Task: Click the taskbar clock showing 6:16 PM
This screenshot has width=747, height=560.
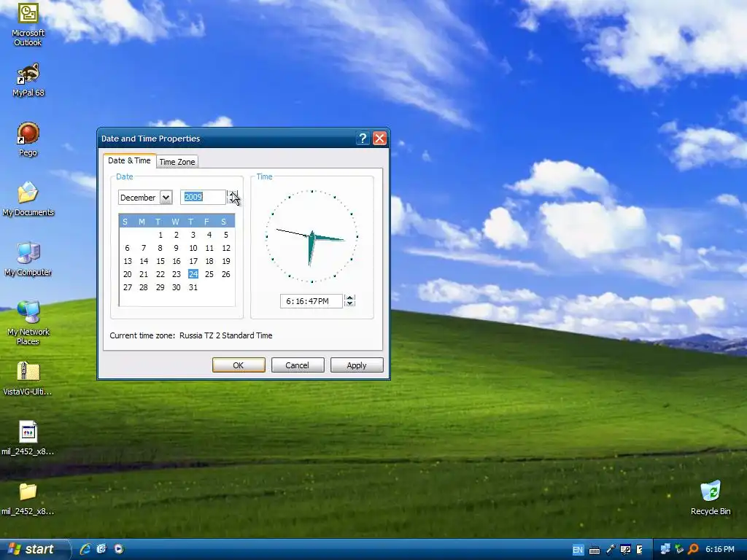Action: 720,549
